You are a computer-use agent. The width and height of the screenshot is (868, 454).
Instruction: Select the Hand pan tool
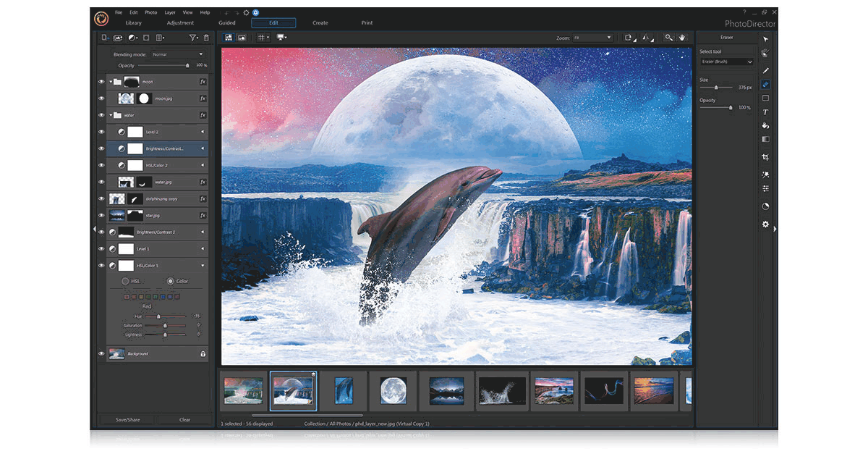682,37
